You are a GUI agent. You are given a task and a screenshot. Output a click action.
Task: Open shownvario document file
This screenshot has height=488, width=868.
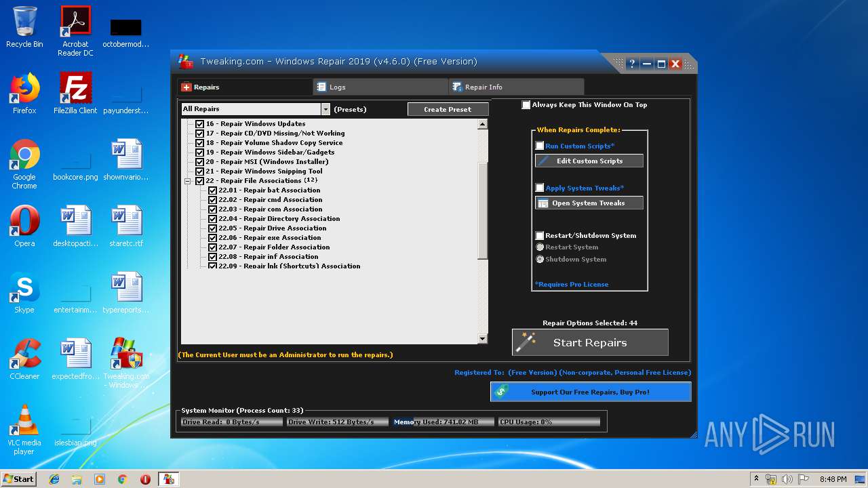coord(126,160)
